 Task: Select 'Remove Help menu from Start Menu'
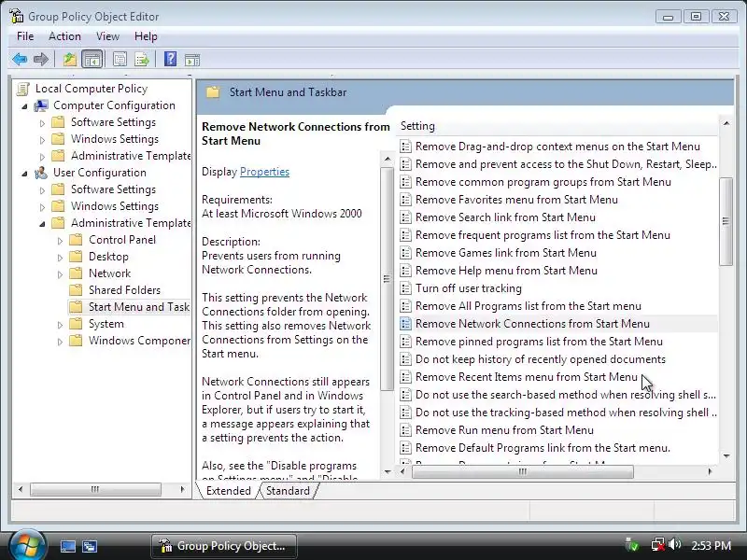coord(506,271)
